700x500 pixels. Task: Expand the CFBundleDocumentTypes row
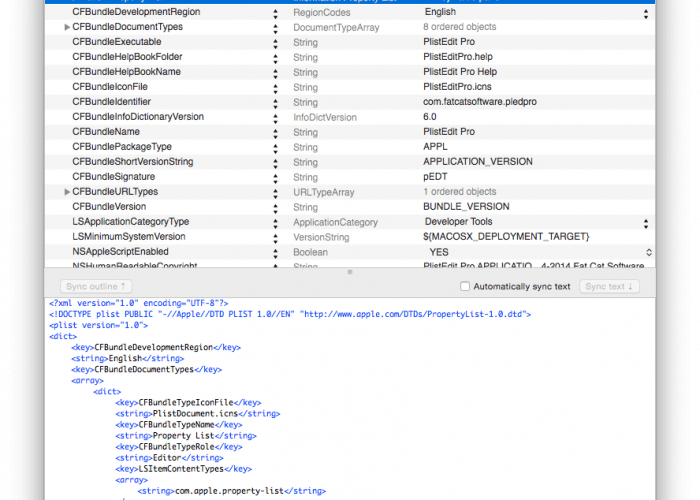67,27
